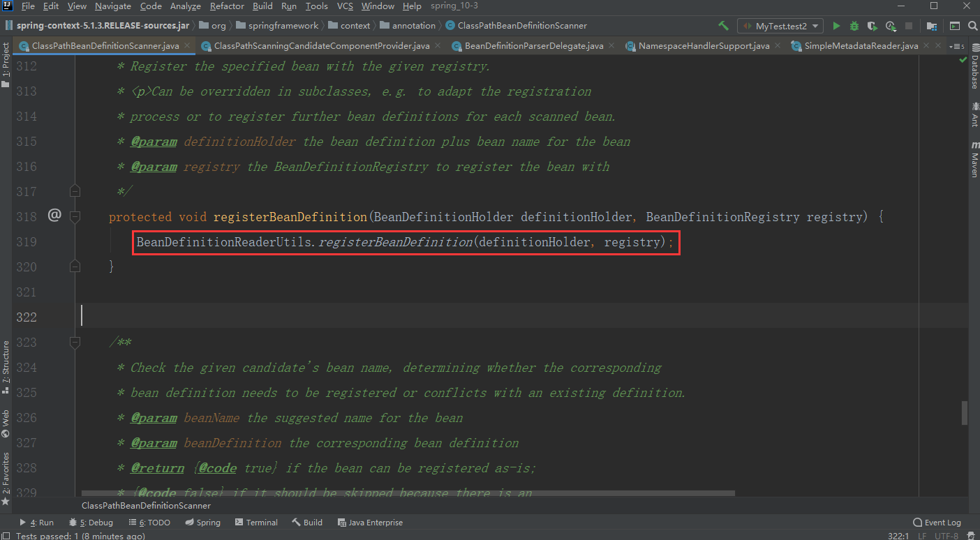Run MyTest.test2 with the green play icon
Image resolution: width=980 pixels, height=540 pixels.
tap(836, 26)
